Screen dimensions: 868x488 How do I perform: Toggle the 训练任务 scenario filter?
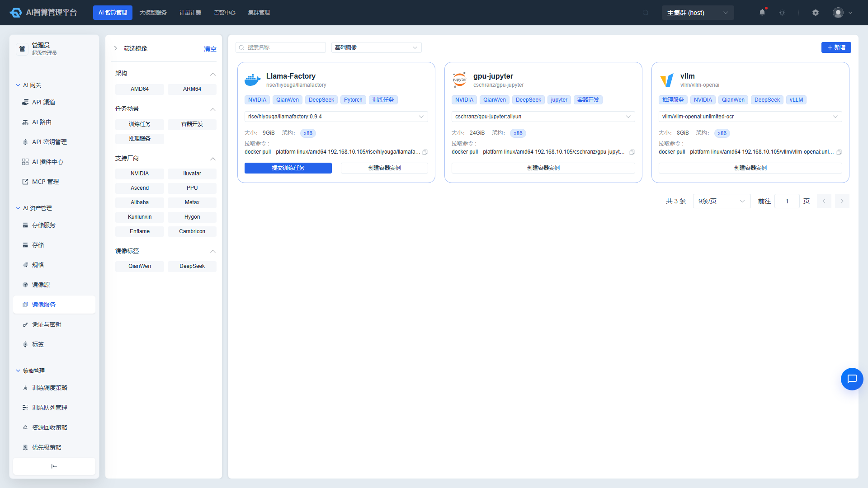(140, 124)
